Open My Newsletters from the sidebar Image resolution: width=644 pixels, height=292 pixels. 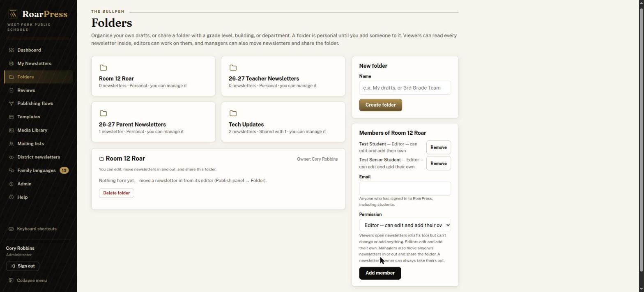coord(38,64)
